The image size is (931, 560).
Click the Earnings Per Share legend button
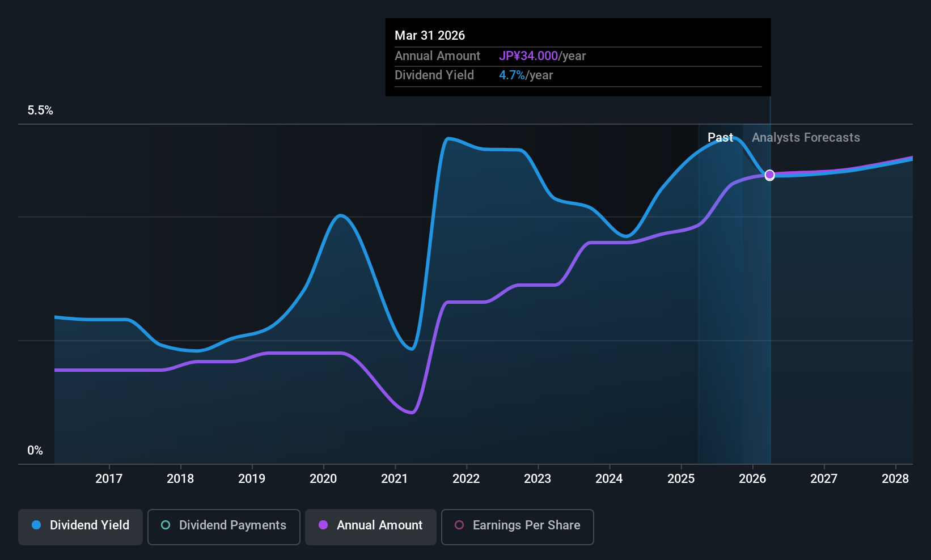coord(517,527)
